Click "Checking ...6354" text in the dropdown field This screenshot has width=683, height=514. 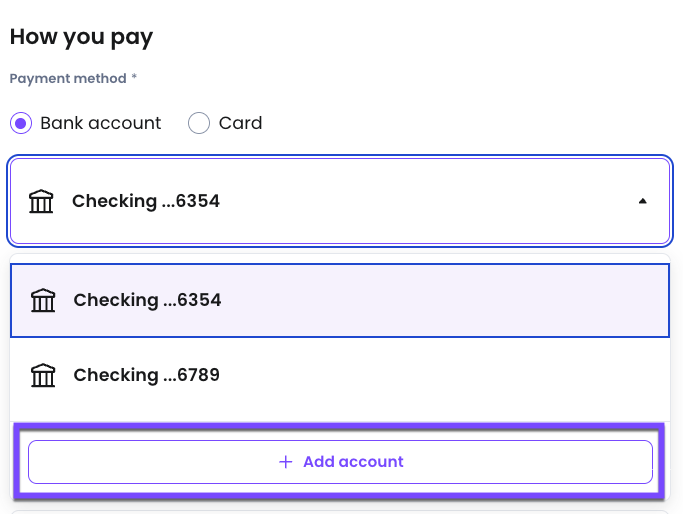tap(146, 201)
